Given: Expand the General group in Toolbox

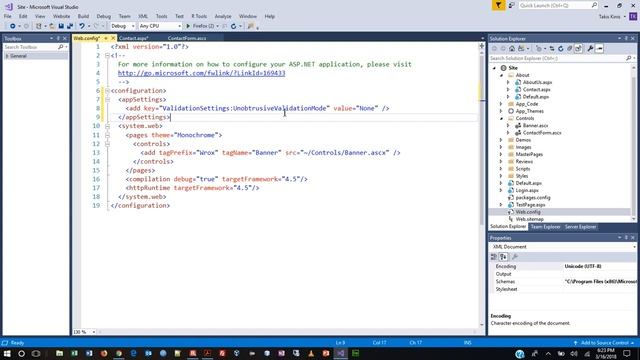Looking at the screenshot, I should click(x=7, y=56).
